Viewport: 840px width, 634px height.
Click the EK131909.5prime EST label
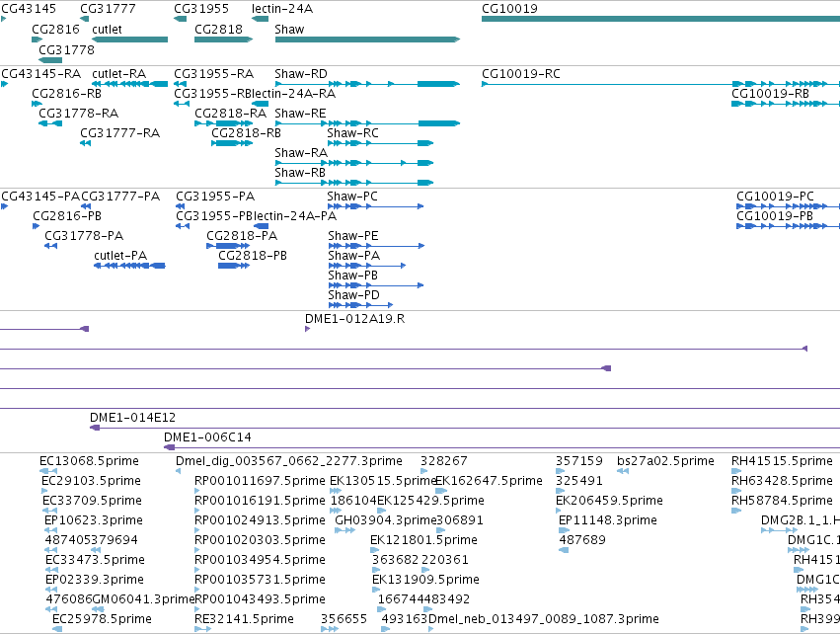425,580
